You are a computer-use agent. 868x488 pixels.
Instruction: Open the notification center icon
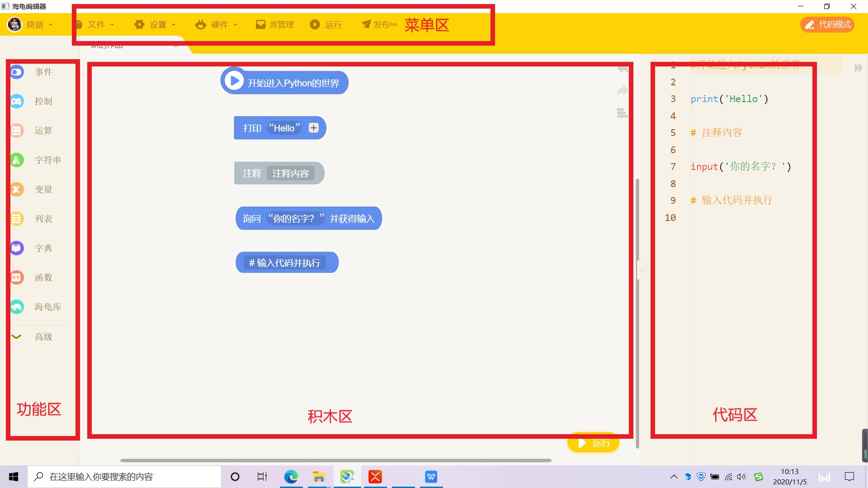point(849,477)
